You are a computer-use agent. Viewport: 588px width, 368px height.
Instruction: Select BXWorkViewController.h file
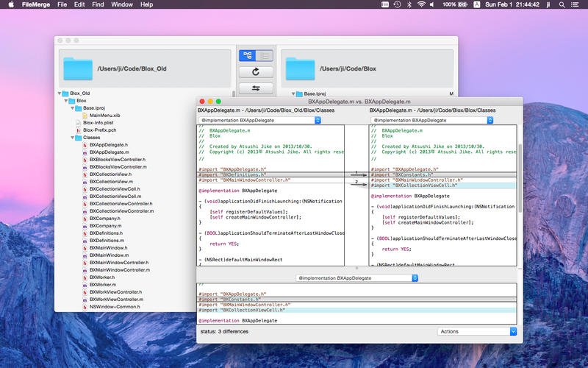click(x=115, y=291)
